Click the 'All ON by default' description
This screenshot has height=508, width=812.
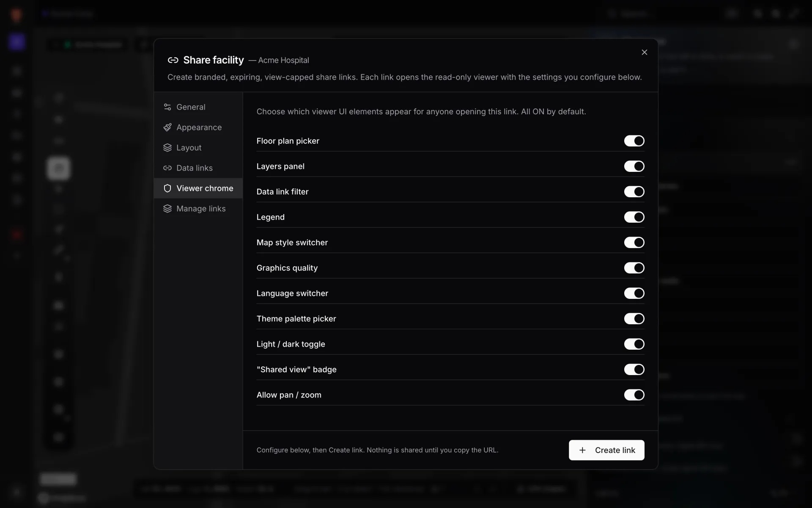[x=553, y=112]
